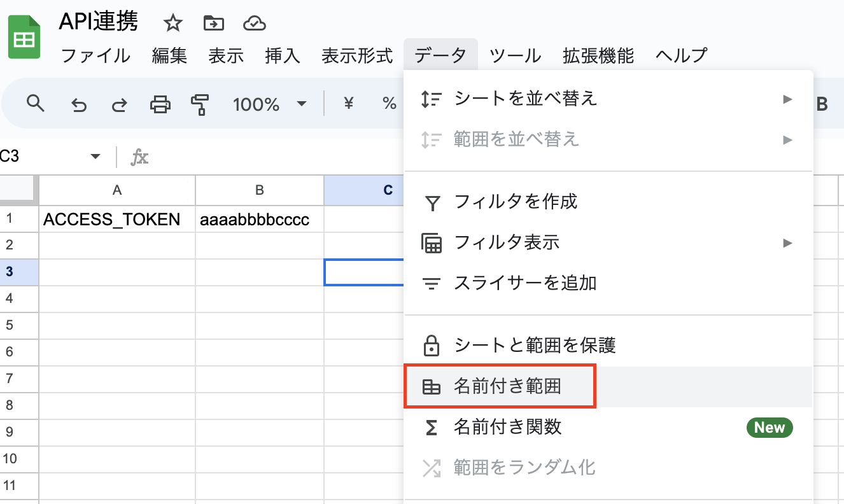Open the 拡張機能 menu
844x504 pixels.
(598, 55)
